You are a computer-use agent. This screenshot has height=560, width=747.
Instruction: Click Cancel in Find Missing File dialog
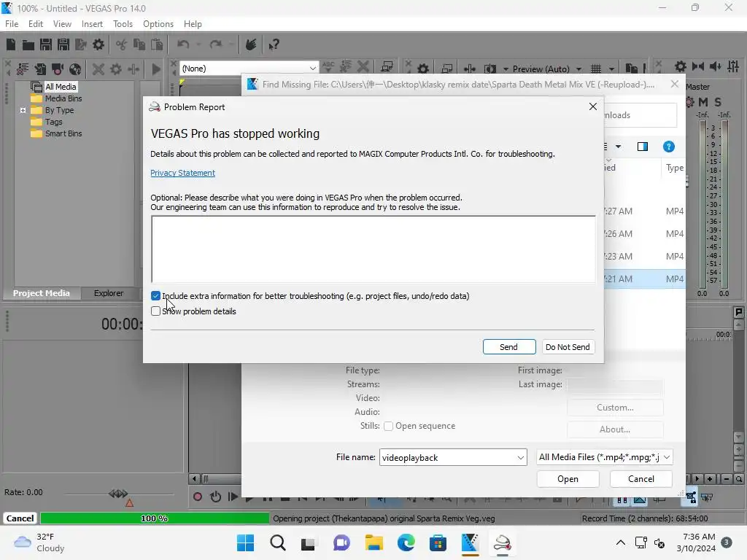coord(640,479)
